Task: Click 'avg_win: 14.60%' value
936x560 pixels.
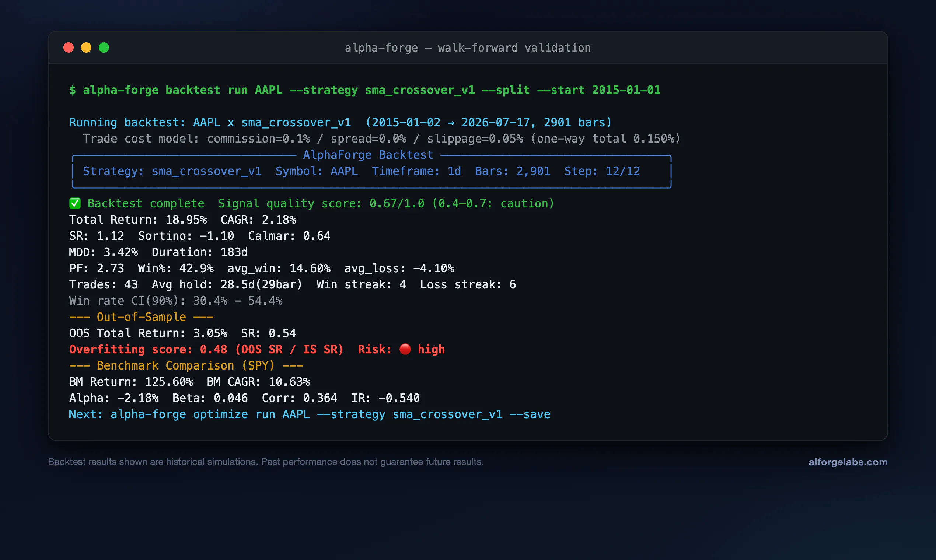Action: (279, 268)
